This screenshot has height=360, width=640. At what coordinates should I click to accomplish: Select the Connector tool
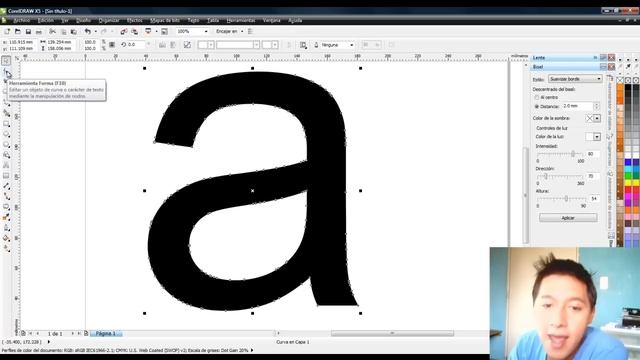click(6, 196)
